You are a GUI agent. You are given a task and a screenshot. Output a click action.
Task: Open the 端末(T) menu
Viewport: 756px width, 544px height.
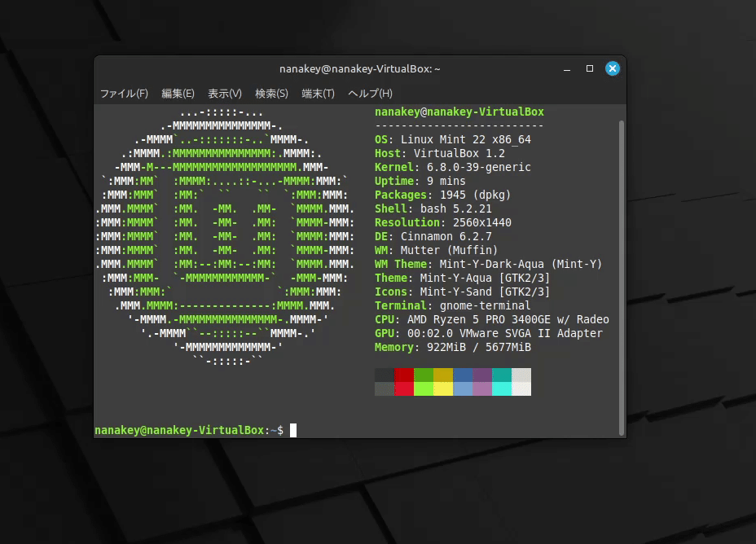click(318, 94)
